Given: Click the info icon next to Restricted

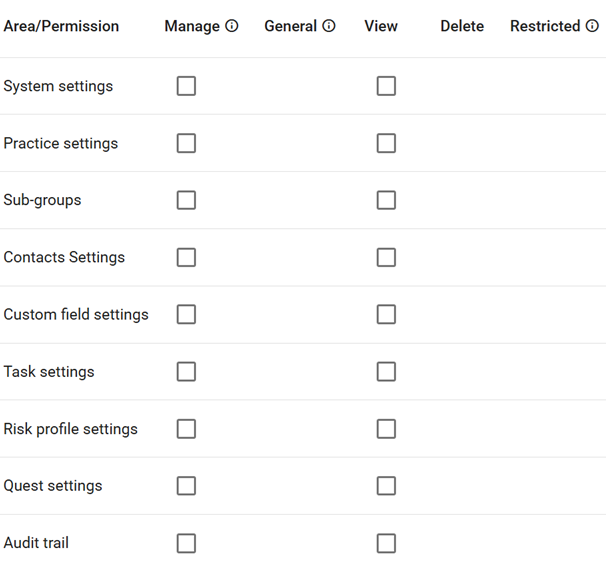Looking at the screenshot, I should [592, 27].
